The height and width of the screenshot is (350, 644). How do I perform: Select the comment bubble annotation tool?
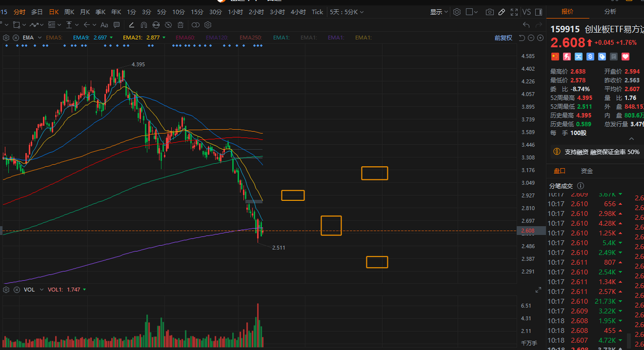117,25
